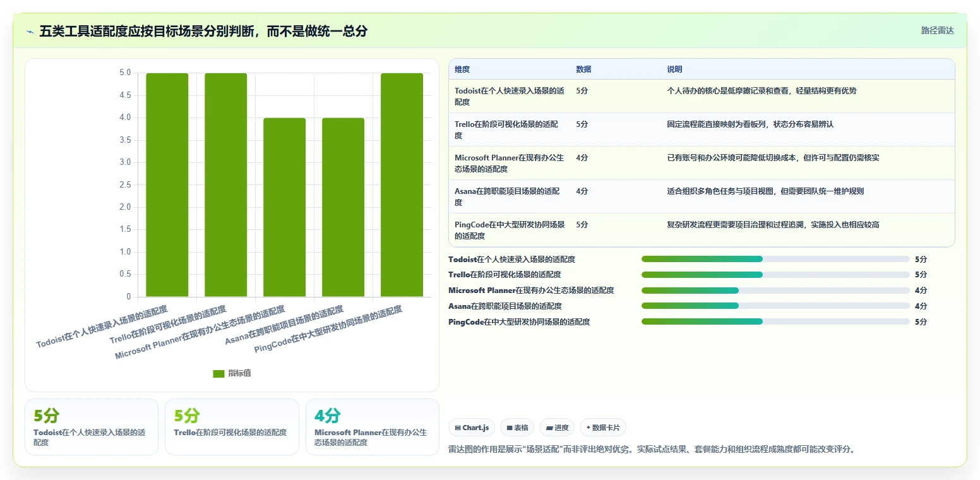Click the Todoist progress bar
This screenshot has height=480, width=980.
775,259
